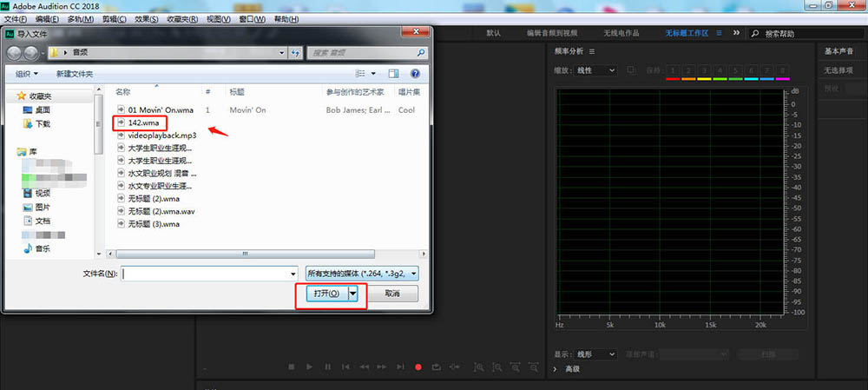Click the Fast Forward transport button
The width and height of the screenshot is (868, 390).
click(382, 367)
